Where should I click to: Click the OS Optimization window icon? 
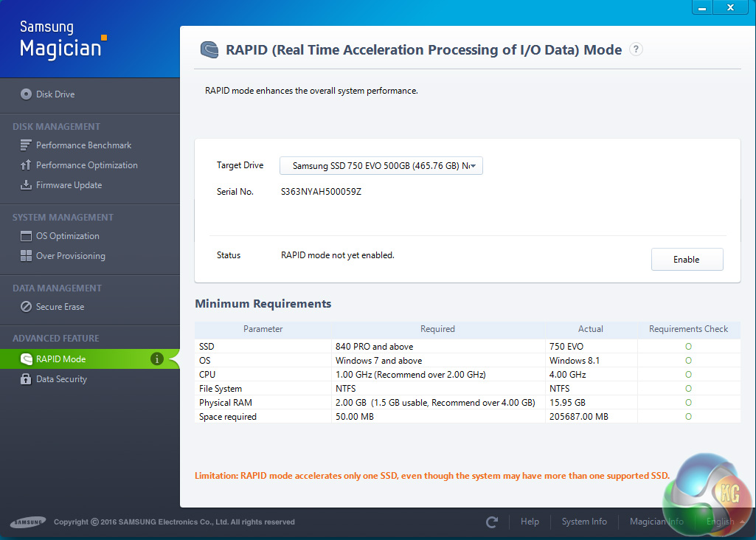[26, 236]
